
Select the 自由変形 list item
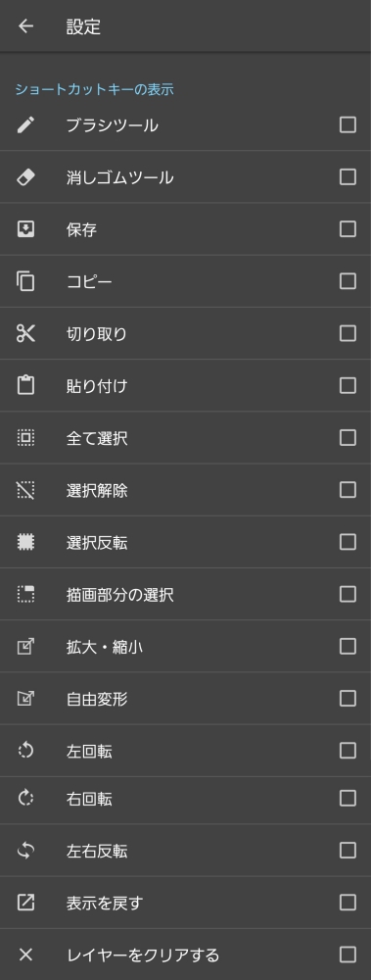tap(186, 699)
